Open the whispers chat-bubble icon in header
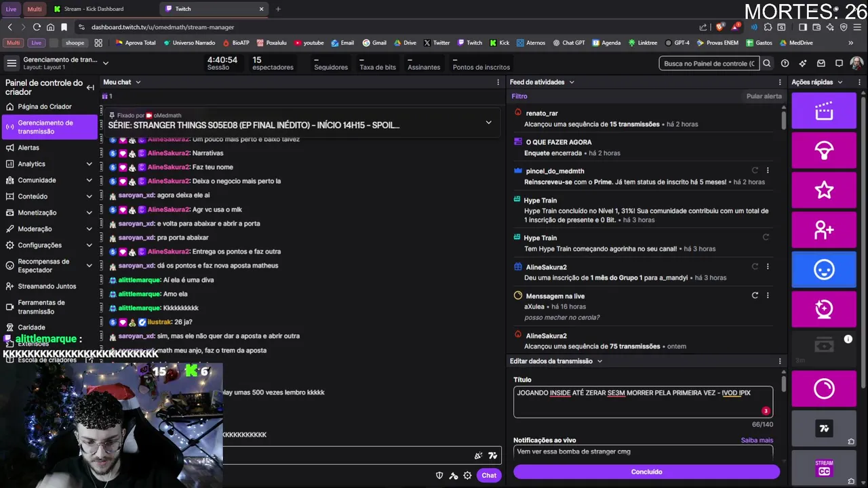The image size is (868, 488). [x=839, y=63]
